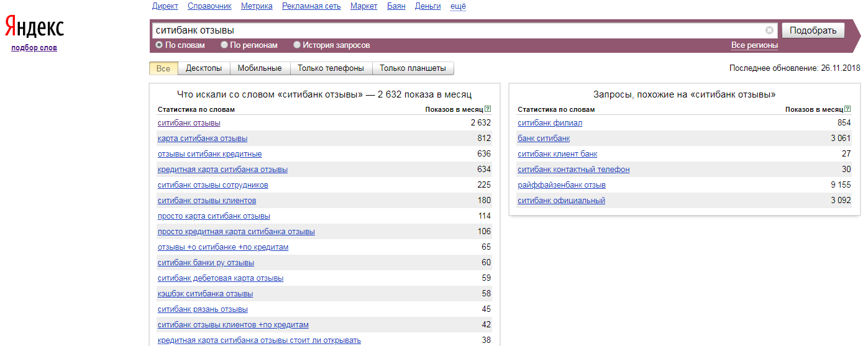Click the left 'Статистика по словам' column header
This screenshot has height=346, width=868.
point(196,109)
